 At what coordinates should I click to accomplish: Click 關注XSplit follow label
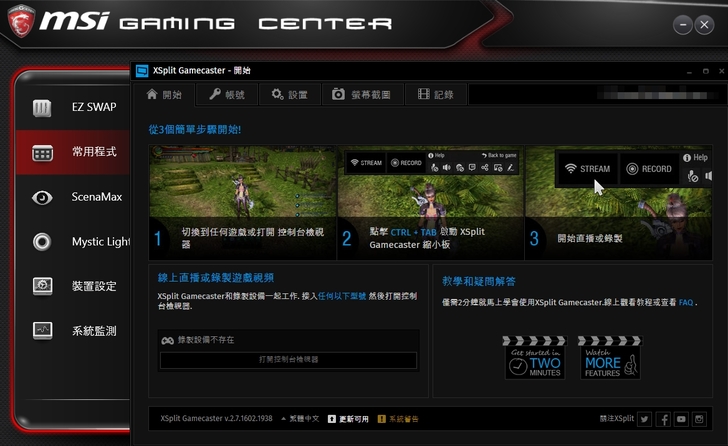coord(617,419)
